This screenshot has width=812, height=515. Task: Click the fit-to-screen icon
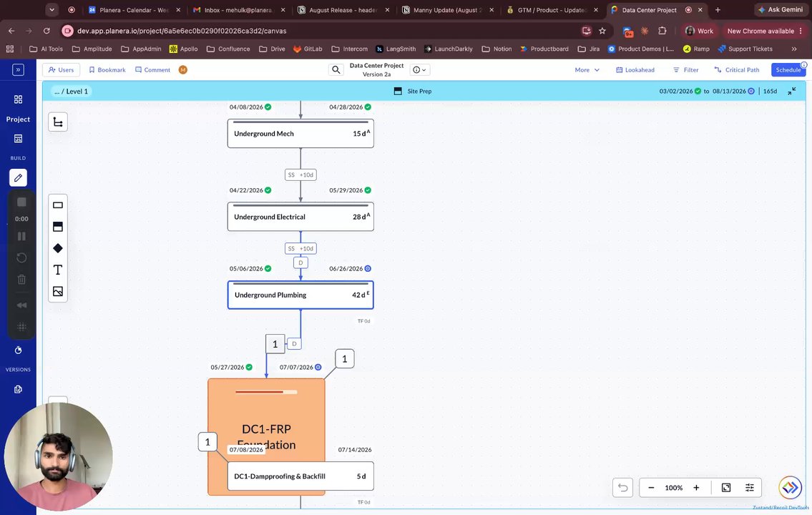(726, 488)
